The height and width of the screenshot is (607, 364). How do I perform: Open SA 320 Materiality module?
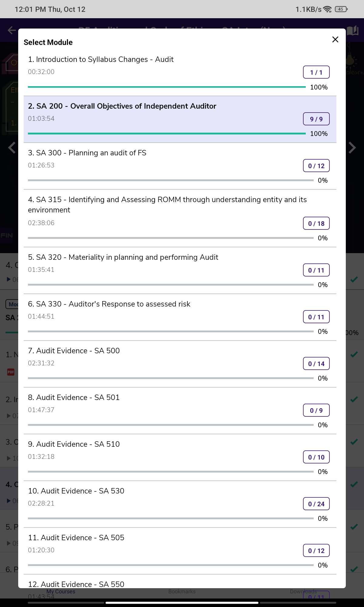123,257
